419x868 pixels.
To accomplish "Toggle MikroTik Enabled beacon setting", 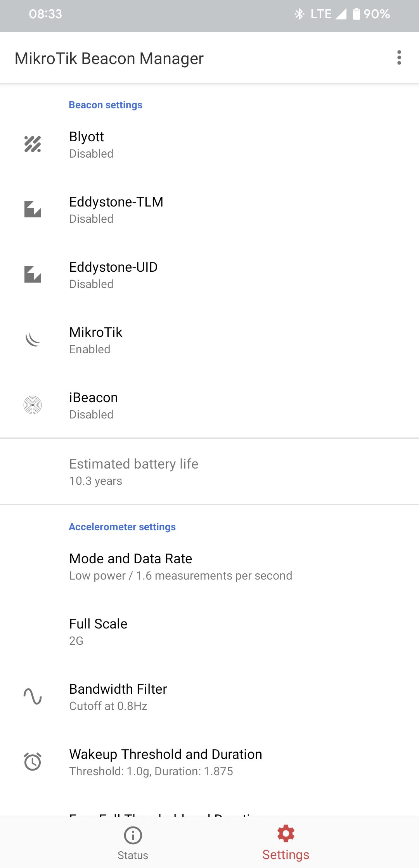I will (209, 340).
